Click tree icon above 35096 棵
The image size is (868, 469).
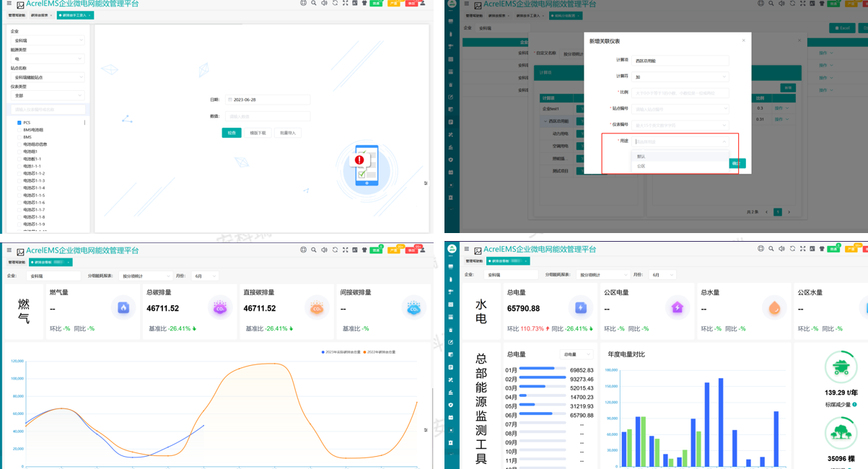840,434
